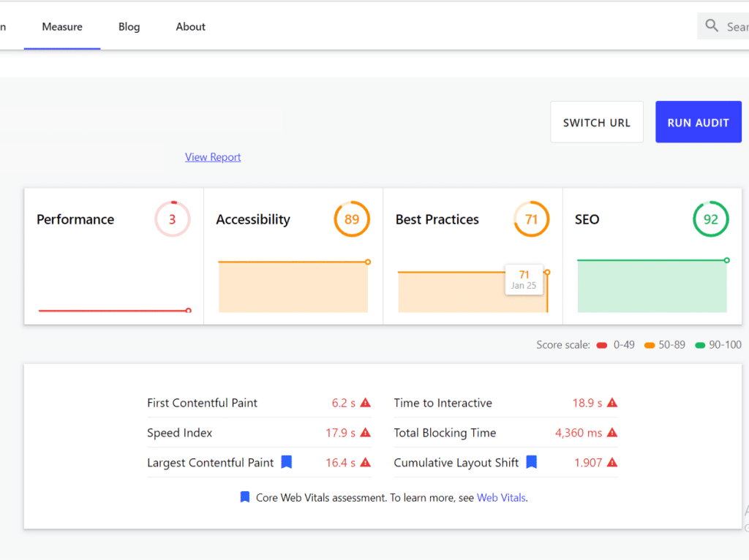Click the warning icon next to 1.907

pos(612,463)
